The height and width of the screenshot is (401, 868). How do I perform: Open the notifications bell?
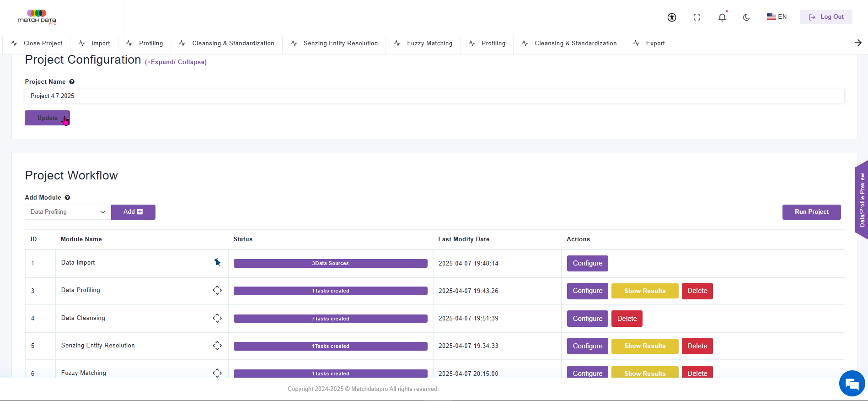[x=722, y=17]
